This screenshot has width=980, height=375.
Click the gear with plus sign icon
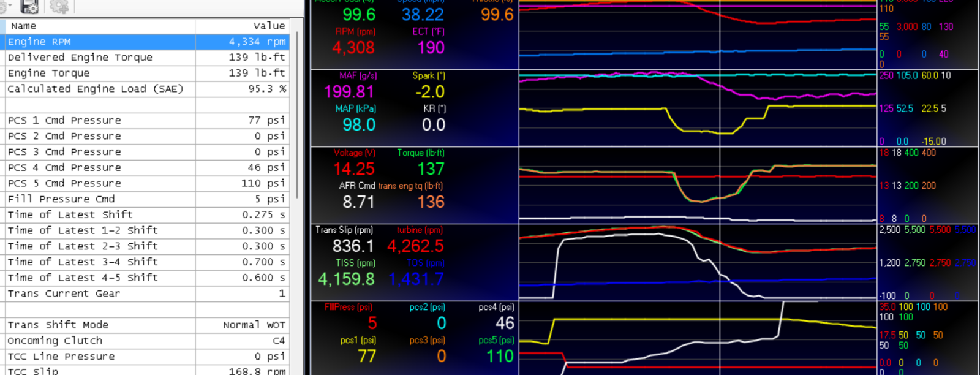pos(59,6)
